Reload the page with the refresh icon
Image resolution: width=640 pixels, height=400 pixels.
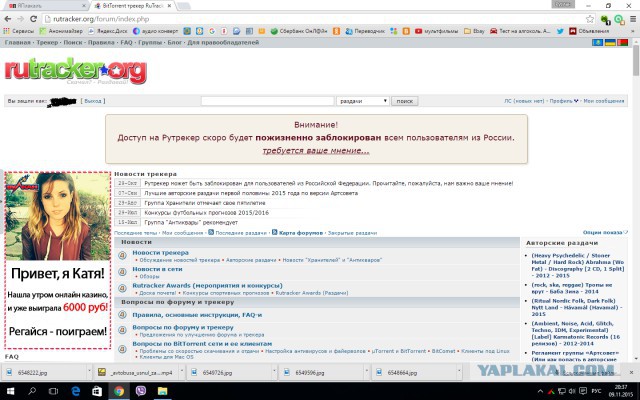33,19
